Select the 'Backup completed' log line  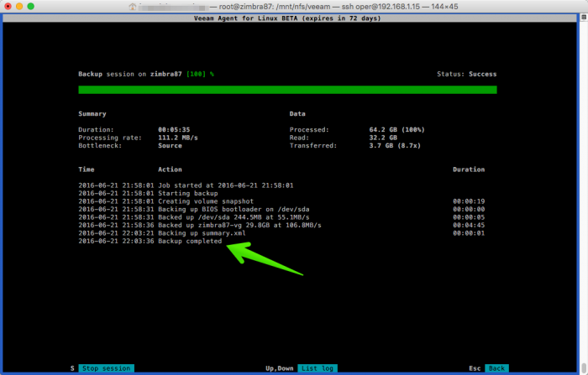(x=150, y=241)
